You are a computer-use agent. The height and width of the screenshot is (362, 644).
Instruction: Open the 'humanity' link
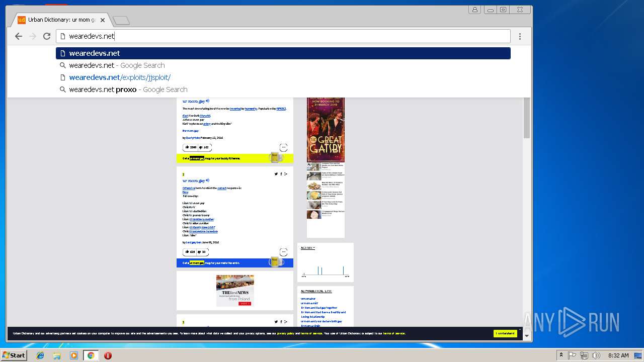(x=251, y=109)
